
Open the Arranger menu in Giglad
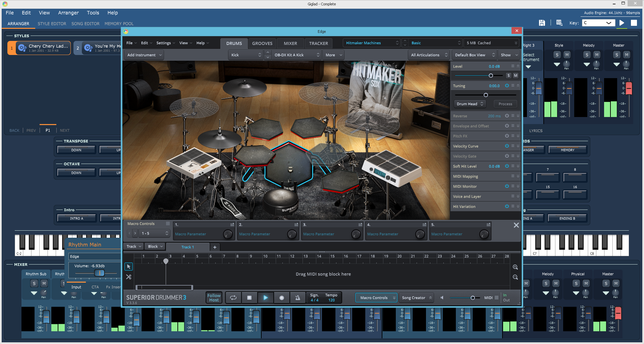pyautogui.click(x=68, y=13)
